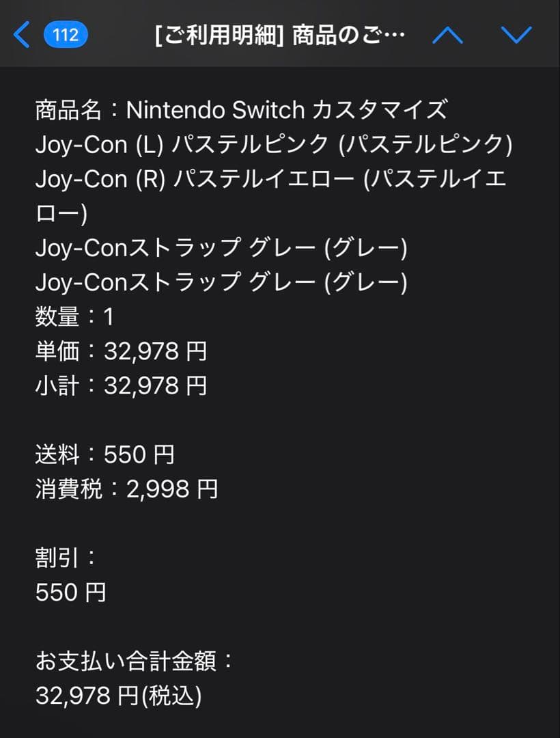Tap the down chevron to view next email
This screenshot has width=560, height=738.
coord(517,35)
